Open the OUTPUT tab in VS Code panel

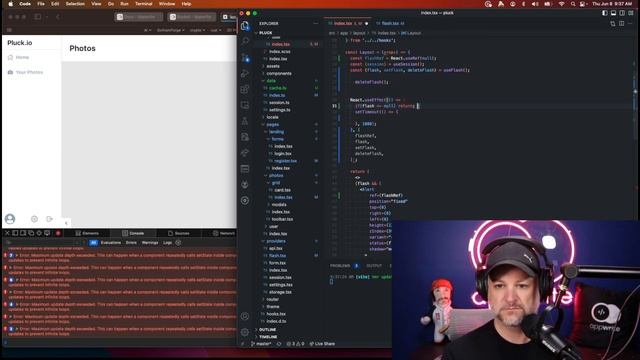[x=374, y=266]
